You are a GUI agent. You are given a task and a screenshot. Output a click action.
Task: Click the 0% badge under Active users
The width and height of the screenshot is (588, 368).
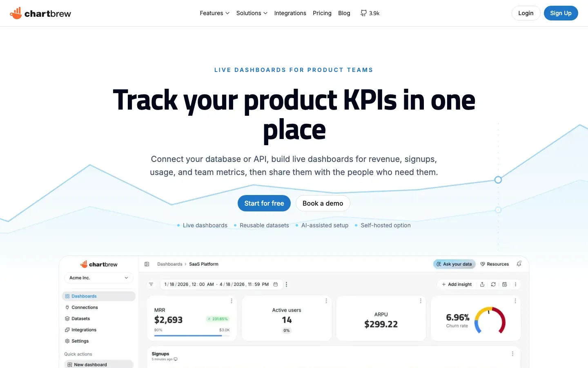[287, 330]
